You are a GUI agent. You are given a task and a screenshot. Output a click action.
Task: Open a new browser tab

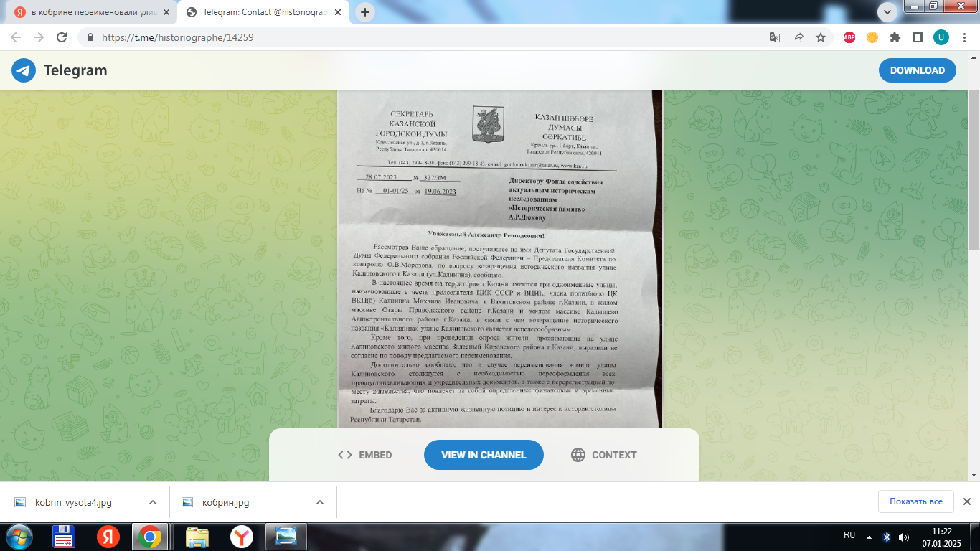click(x=365, y=12)
